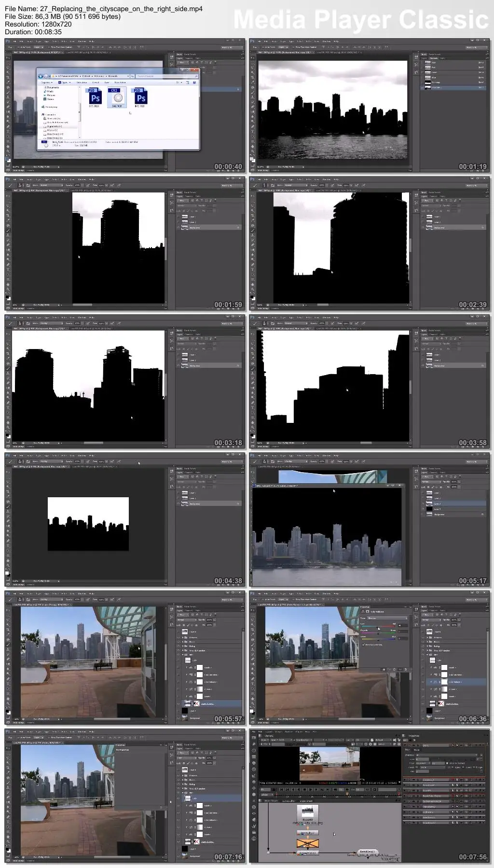Choose the Pen tool in the 00:06:36 frame
The image size is (494, 868).
coord(252,679)
